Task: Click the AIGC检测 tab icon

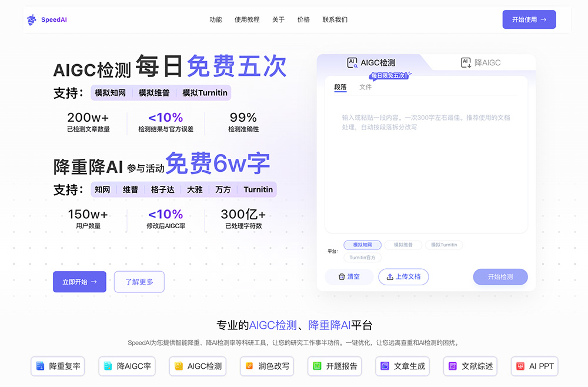Action: pos(352,62)
